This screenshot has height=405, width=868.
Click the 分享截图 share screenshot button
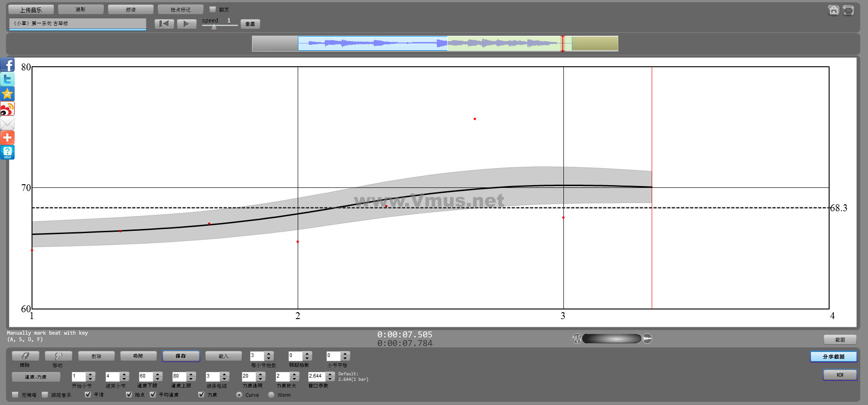[833, 356]
